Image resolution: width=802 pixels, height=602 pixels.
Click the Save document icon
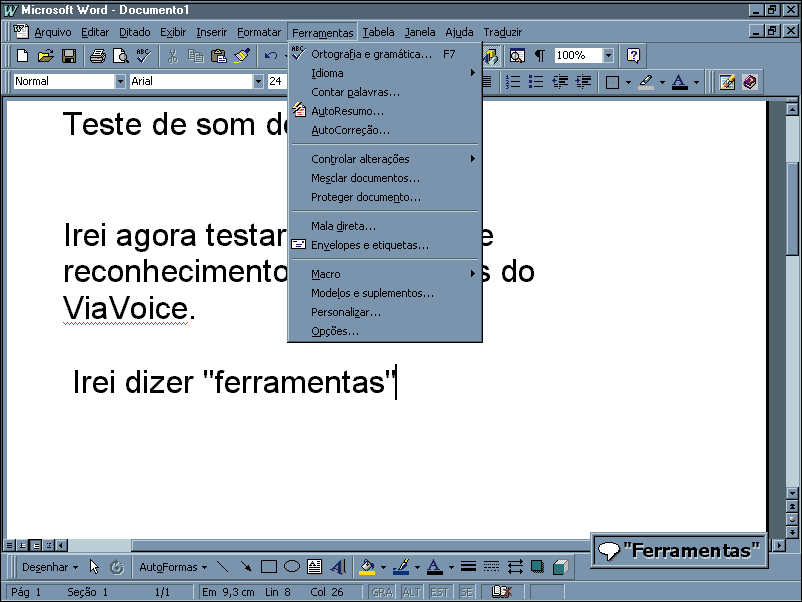click(69, 56)
